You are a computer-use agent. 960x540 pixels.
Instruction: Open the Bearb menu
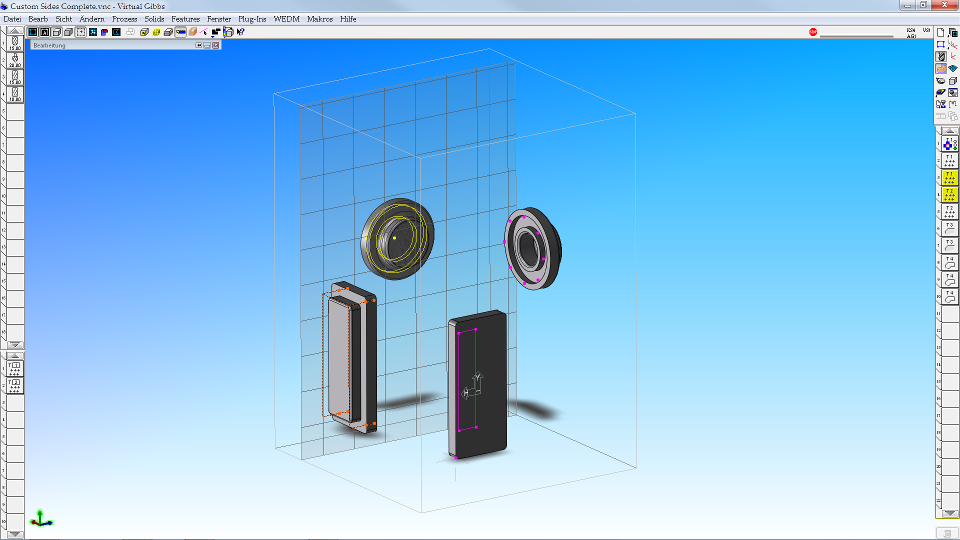coord(38,19)
